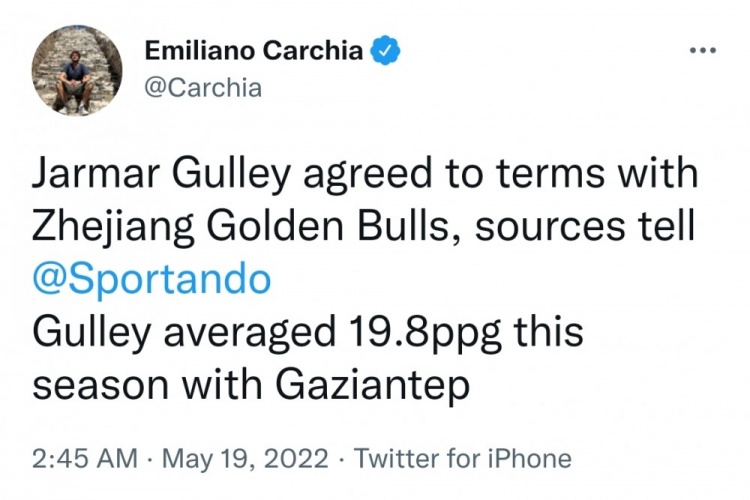Expand tweet options via the ellipsis

point(703,50)
